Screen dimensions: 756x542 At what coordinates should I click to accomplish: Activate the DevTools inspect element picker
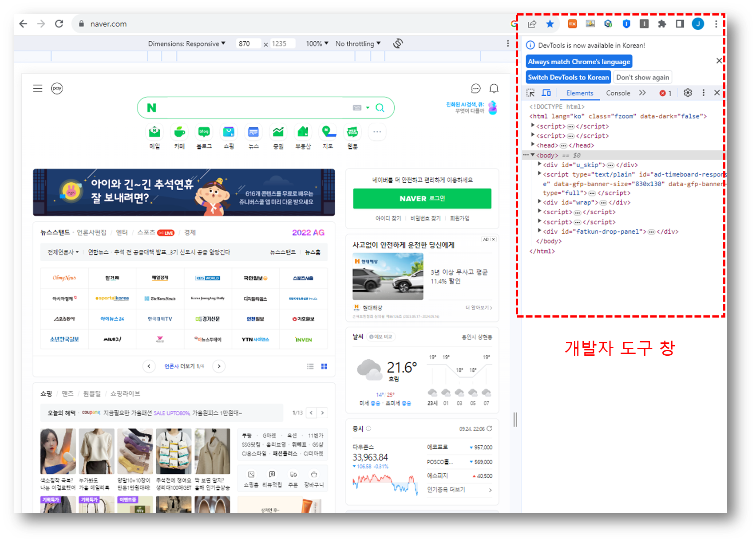[530, 93]
